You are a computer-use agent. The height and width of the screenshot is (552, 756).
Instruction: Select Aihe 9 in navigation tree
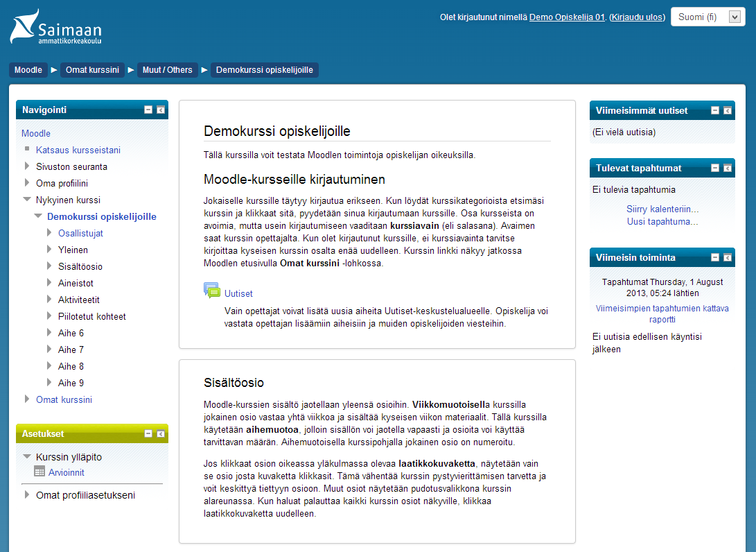(71, 383)
